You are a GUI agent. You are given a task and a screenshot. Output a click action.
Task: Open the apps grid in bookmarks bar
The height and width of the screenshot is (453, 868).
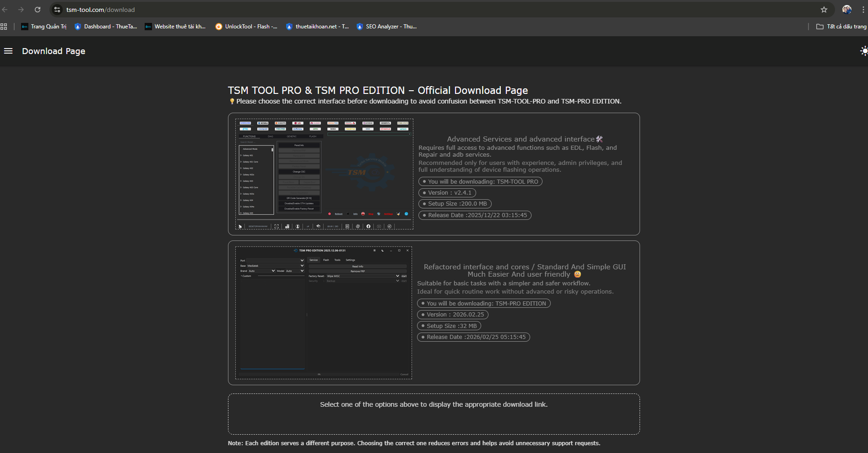pyautogui.click(x=4, y=27)
